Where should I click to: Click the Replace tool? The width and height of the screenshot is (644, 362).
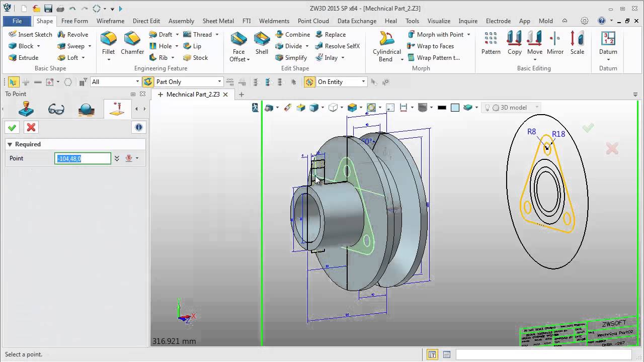coord(331,35)
